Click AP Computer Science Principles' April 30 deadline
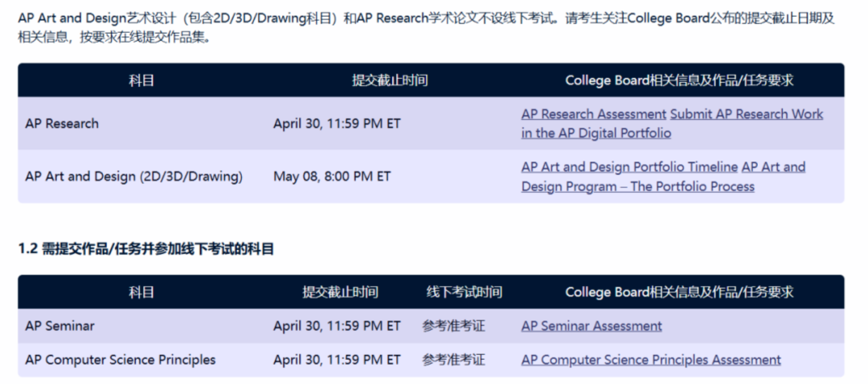The width and height of the screenshot is (868, 384). pos(337,360)
